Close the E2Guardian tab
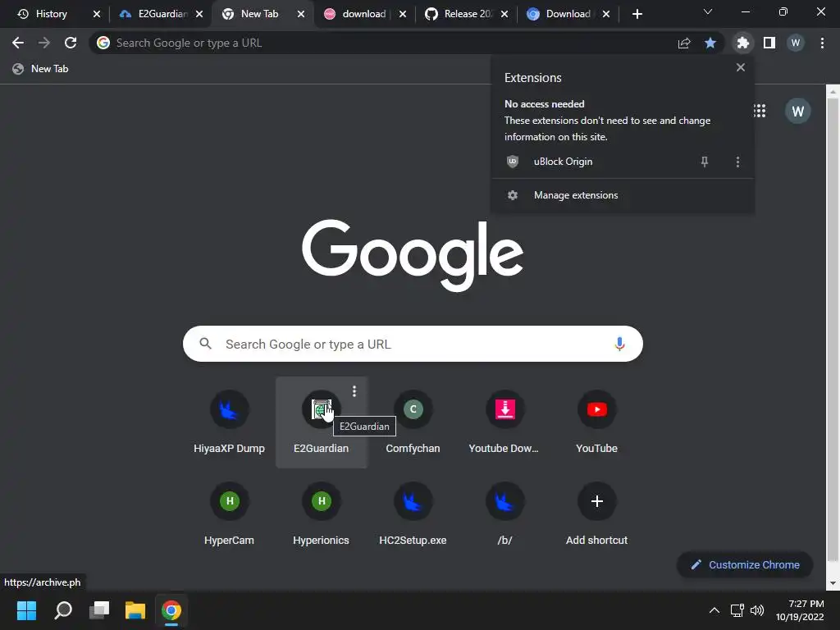840x630 pixels. [199, 14]
